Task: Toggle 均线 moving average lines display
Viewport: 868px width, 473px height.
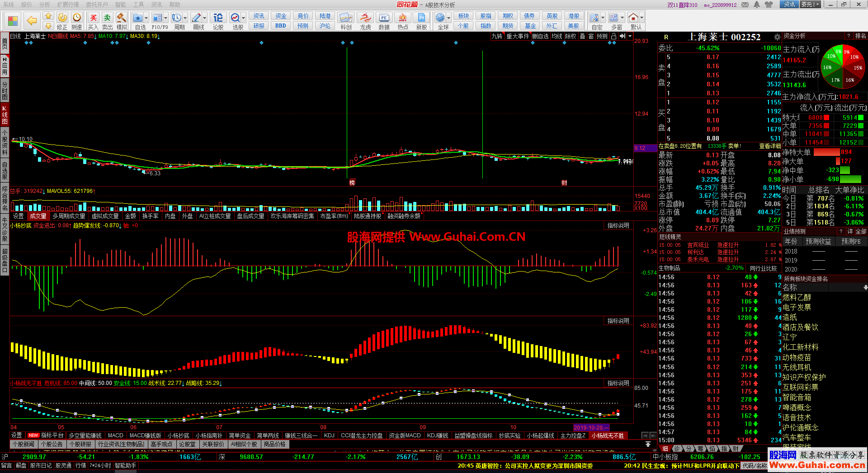Action: coord(557,36)
